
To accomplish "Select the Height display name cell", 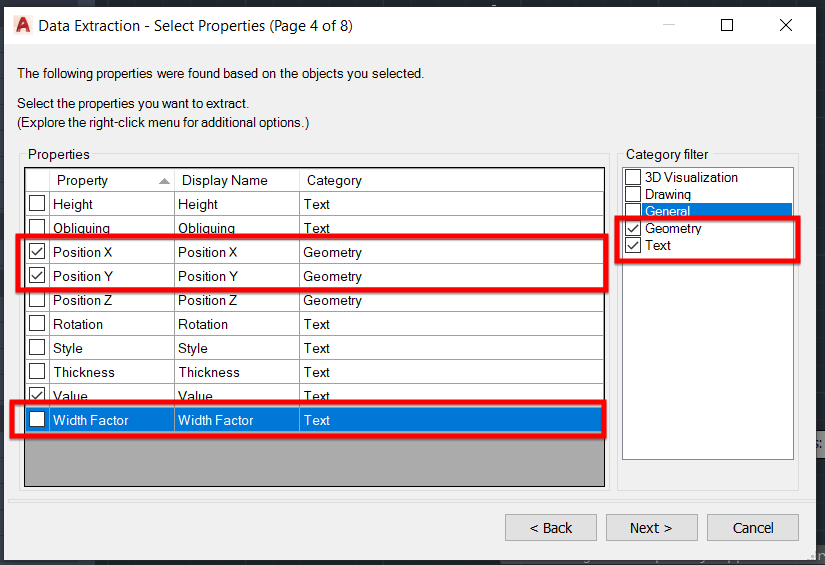I will coord(237,204).
